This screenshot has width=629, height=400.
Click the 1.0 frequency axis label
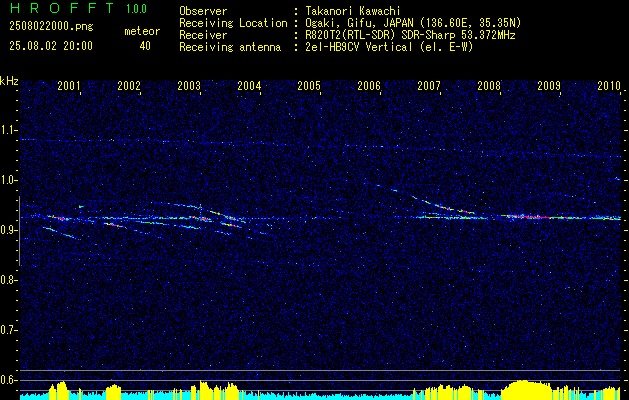8,180
